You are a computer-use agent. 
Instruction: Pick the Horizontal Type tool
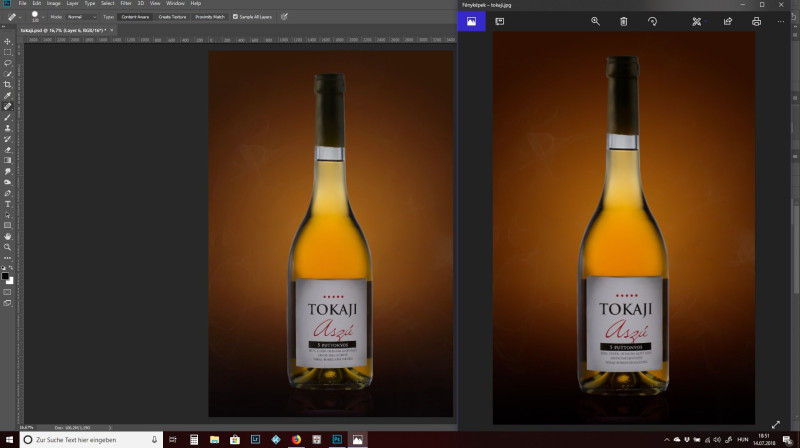tap(8, 204)
